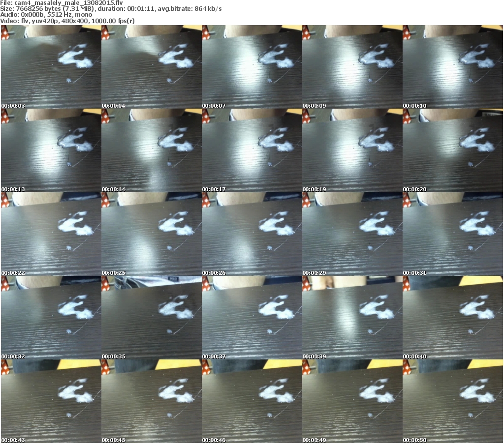504x443 pixels.
Task: Click the frame stamped 00:00:25
Action: [152, 234]
